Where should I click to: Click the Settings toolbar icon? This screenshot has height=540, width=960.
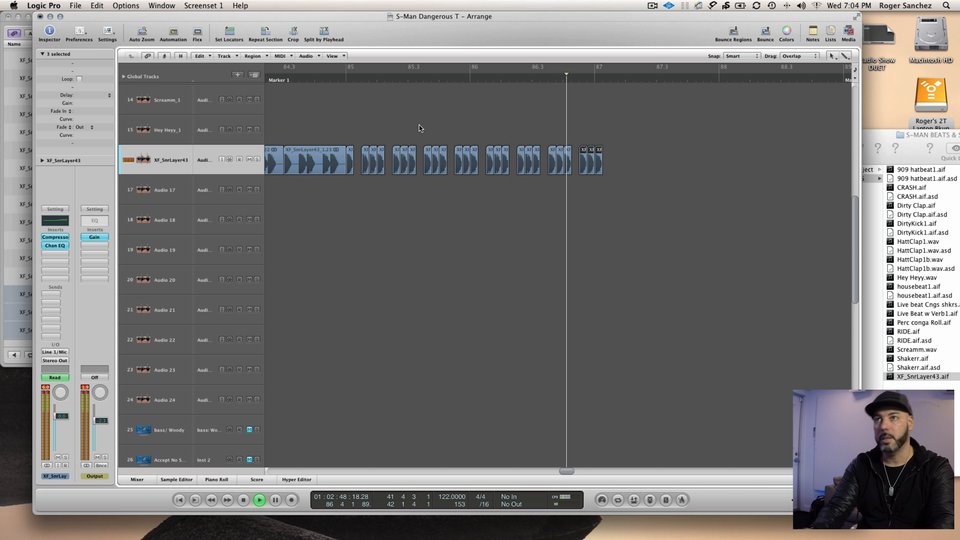(107, 34)
